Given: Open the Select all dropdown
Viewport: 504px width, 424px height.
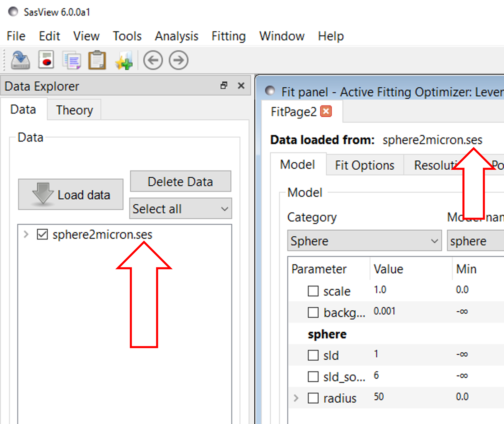Looking at the screenshot, I should (x=181, y=209).
